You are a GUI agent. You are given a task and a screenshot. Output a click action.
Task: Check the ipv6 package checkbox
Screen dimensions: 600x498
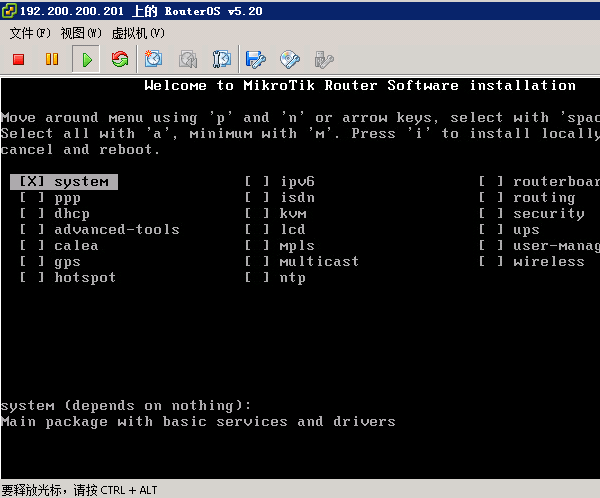257,181
